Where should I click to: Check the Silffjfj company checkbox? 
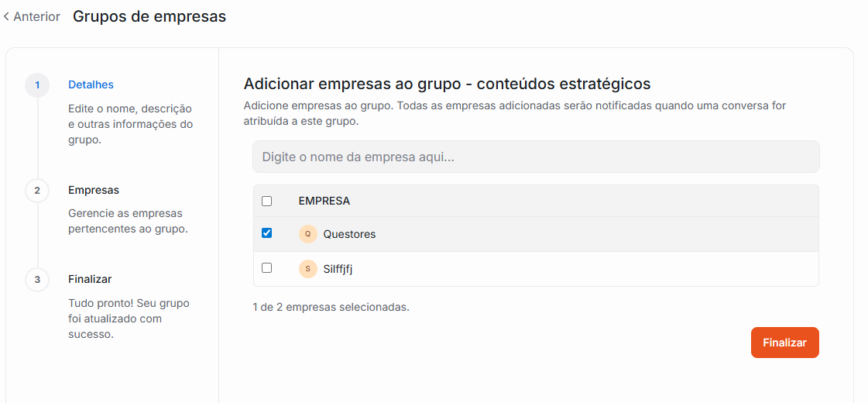267,268
